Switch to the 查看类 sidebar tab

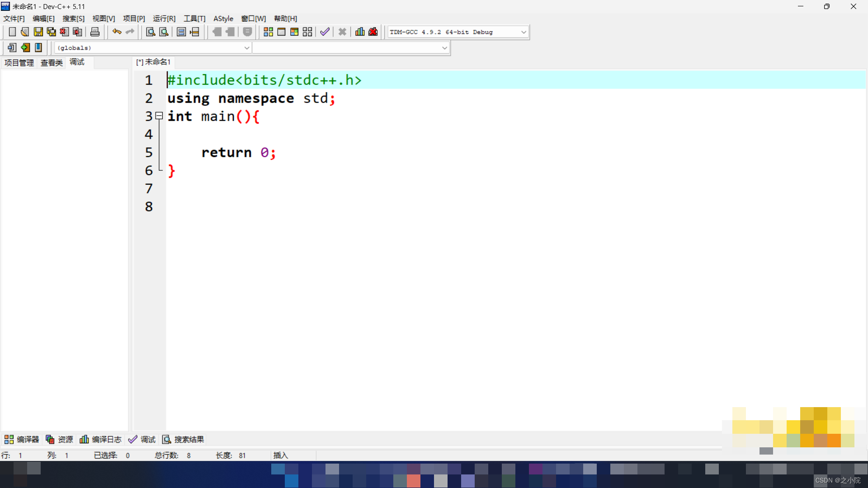51,62
